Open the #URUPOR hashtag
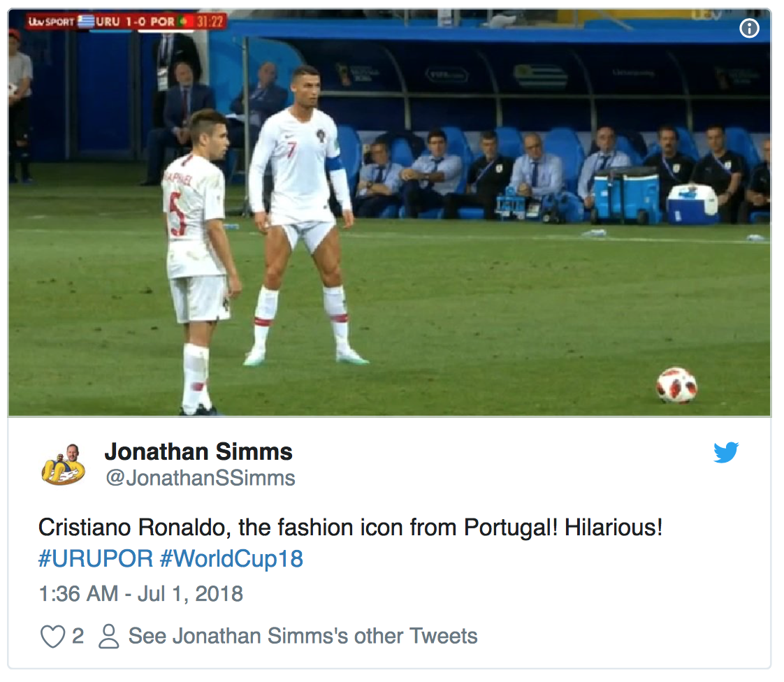 coord(95,559)
